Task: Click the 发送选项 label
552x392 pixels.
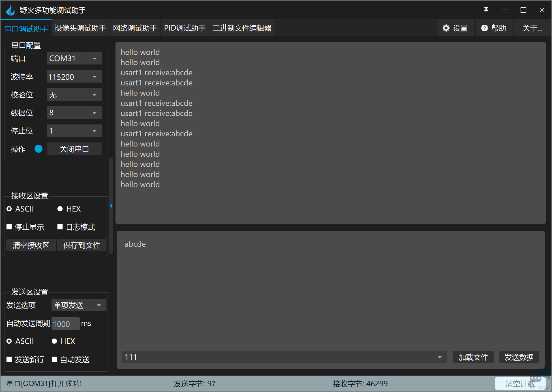Action: pyautogui.click(x=21, y=305)
